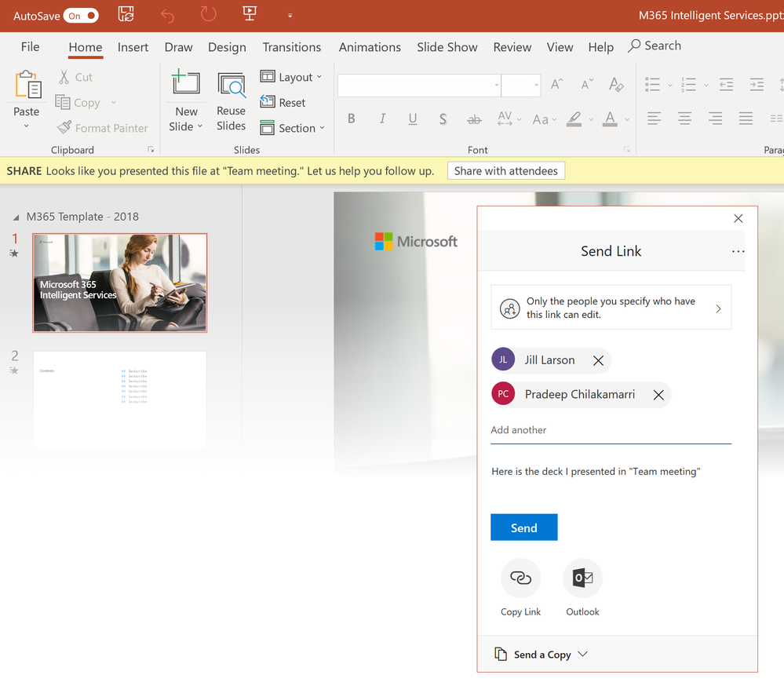Apply text highlight color
The height and width of the screenshot is (697, 784).
[x=574, y=119]
